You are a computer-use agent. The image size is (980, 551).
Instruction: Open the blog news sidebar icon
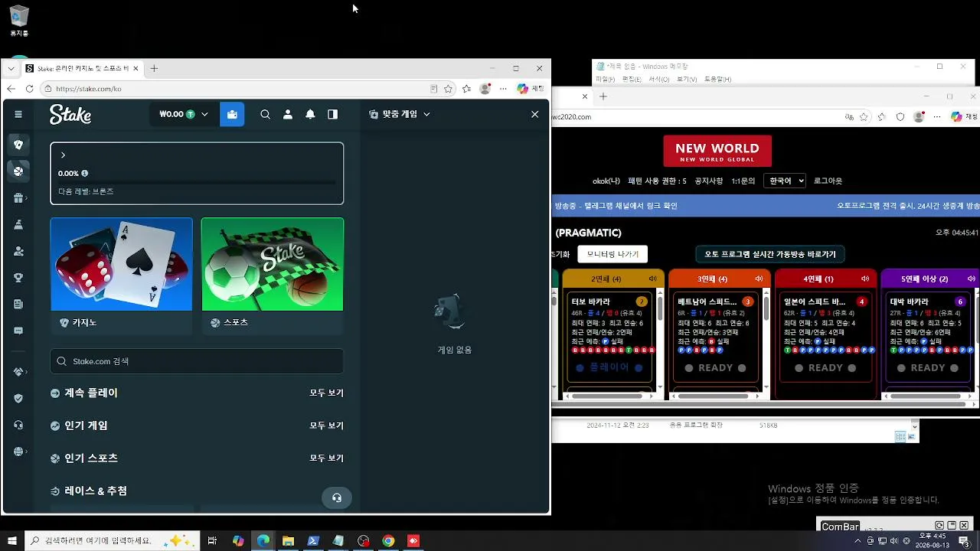click(18, 304)
